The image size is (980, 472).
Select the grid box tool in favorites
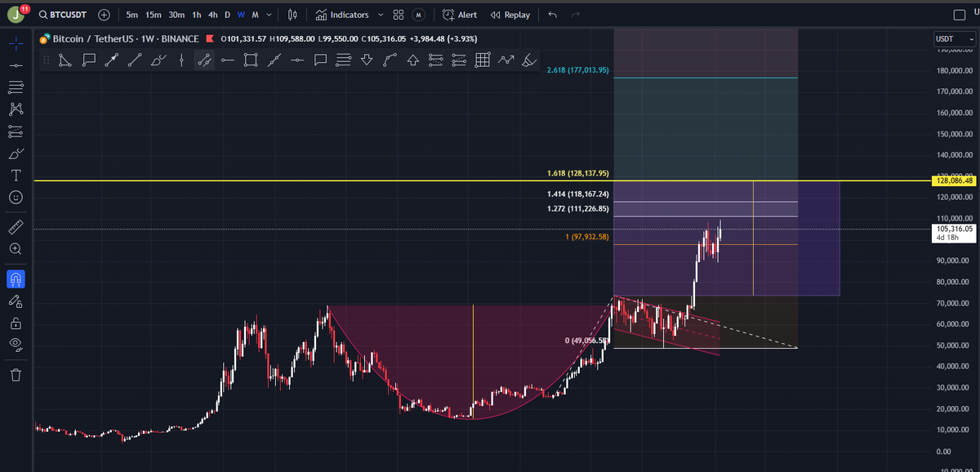pos(482,60)
